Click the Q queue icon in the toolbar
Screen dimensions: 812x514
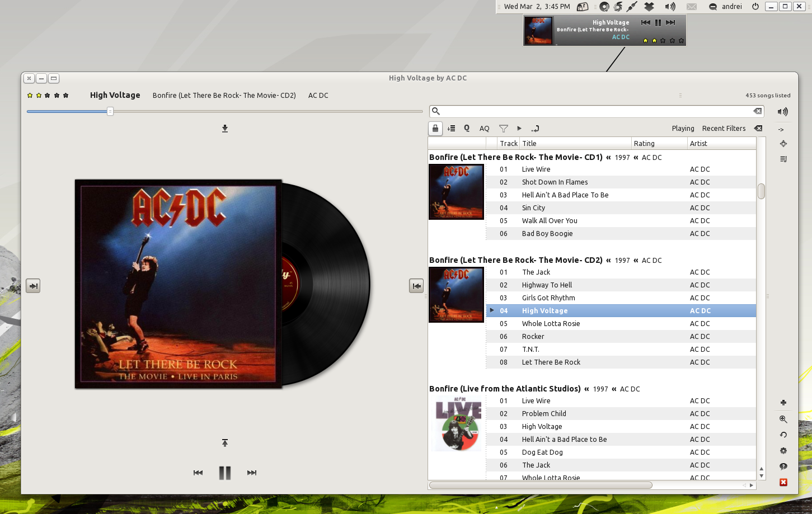click(x=467, y=129)
